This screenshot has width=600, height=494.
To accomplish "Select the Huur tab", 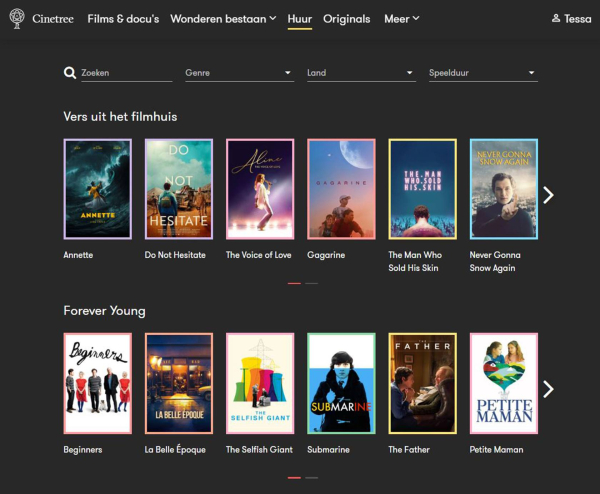I will (299, 19).
